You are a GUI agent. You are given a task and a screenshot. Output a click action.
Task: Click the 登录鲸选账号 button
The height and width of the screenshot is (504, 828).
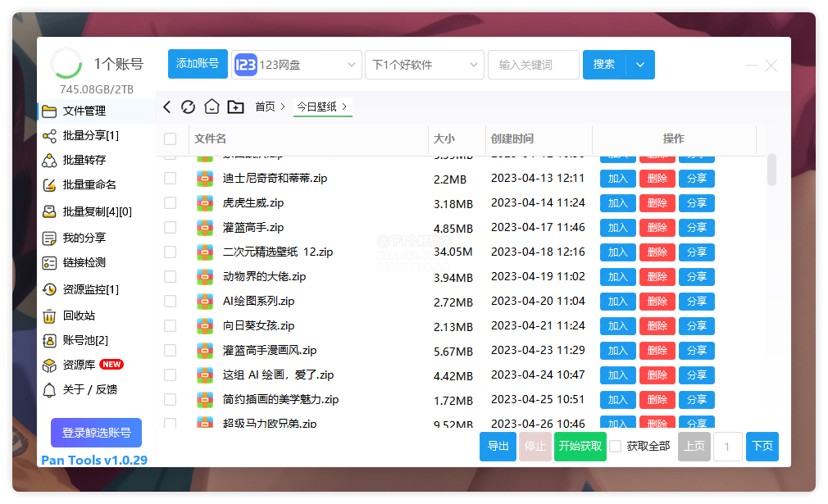point(94,432)
